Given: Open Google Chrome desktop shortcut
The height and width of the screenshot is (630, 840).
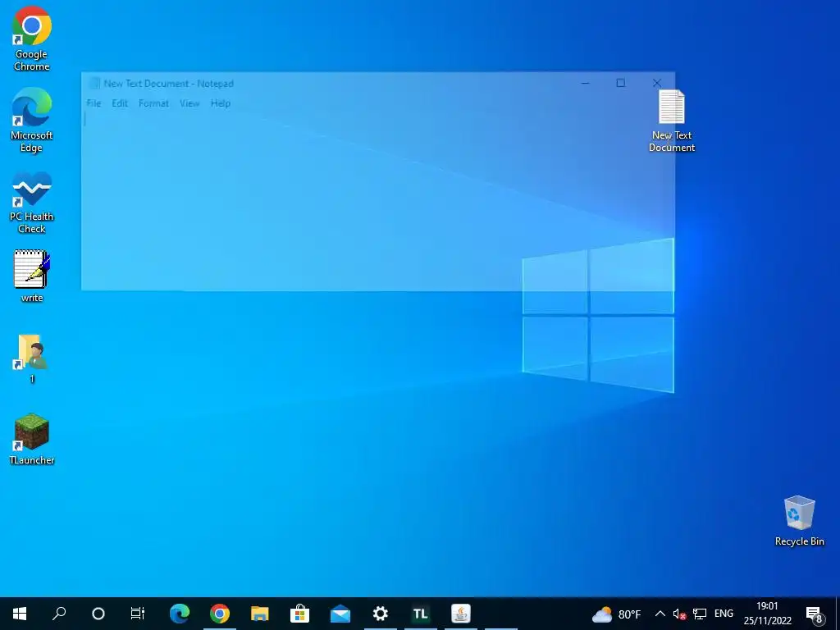Looking at the screenshot, I should (32, 39).
